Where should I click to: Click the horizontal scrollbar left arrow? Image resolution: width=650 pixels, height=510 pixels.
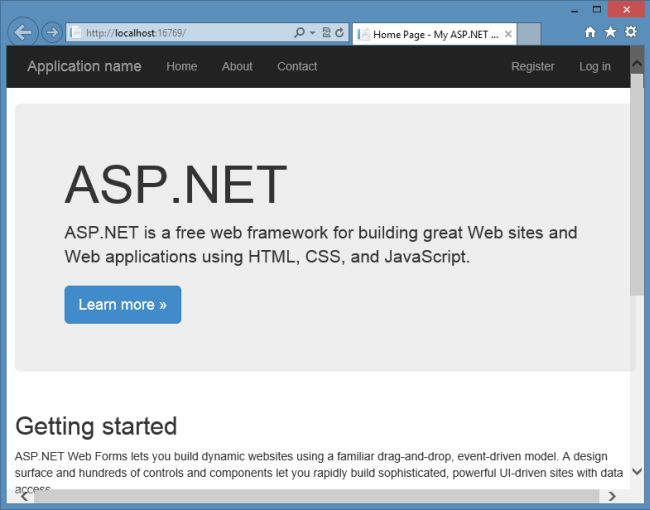(x=24, y=496)
